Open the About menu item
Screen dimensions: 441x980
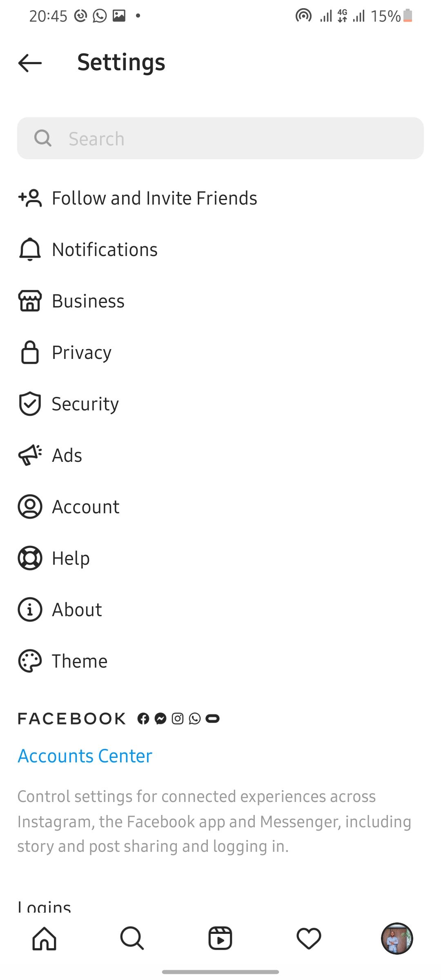click(x=77, y=610)
